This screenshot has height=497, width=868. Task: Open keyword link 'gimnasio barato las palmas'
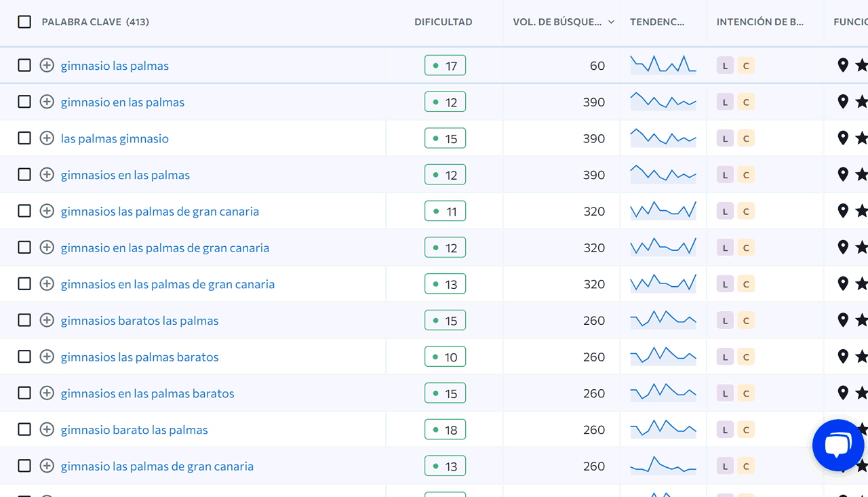tap(134, 430)
